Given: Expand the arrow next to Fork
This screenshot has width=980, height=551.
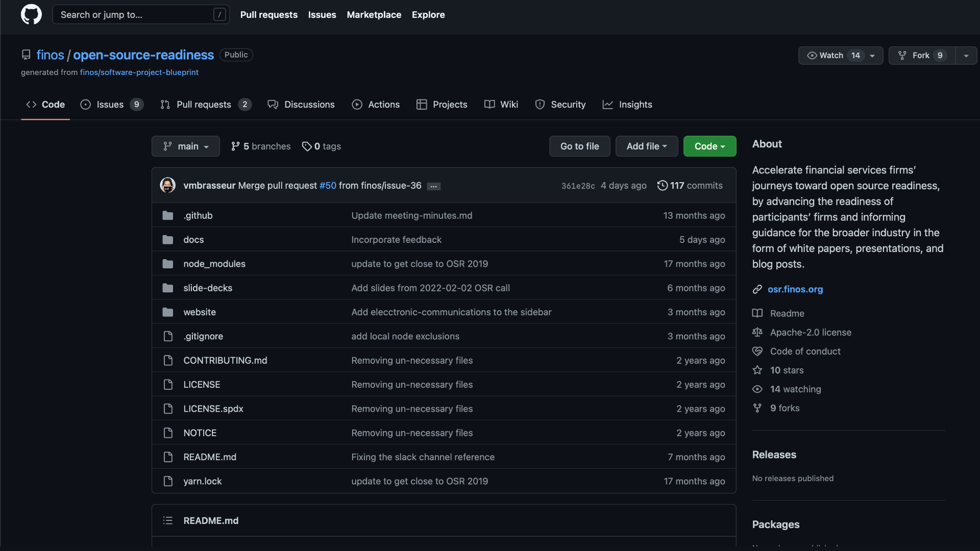Looking at the screenshot, I should coord(966,56).
